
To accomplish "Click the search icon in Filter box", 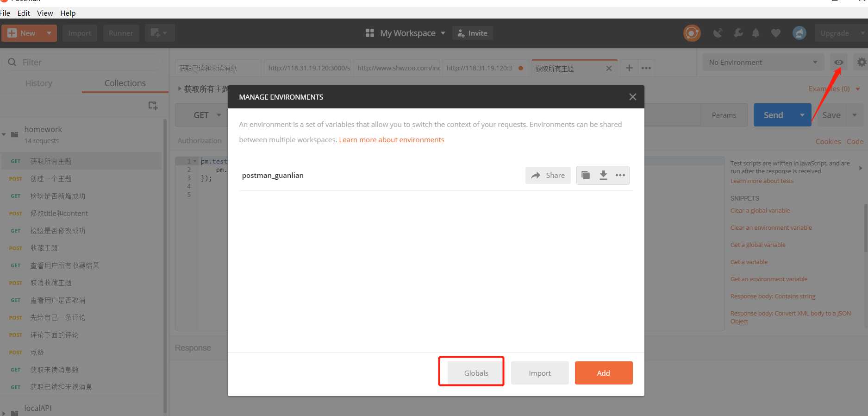I will click(12, 62).
